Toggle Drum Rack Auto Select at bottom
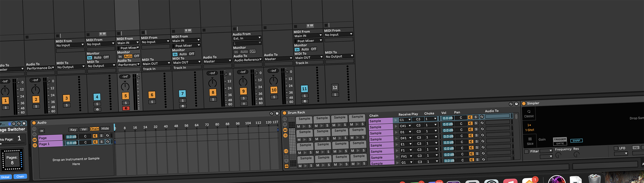 tap(287, 166)
